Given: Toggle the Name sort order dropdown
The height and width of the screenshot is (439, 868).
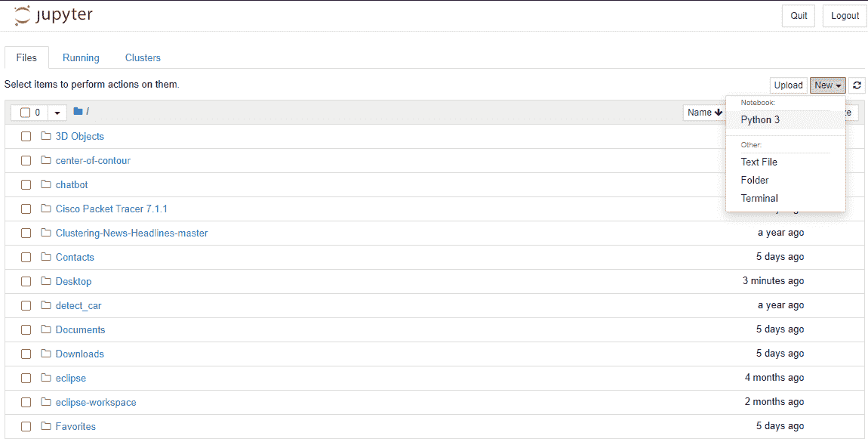Looking at the screenshot, I should pyautogui.click(x=703, y=112).
